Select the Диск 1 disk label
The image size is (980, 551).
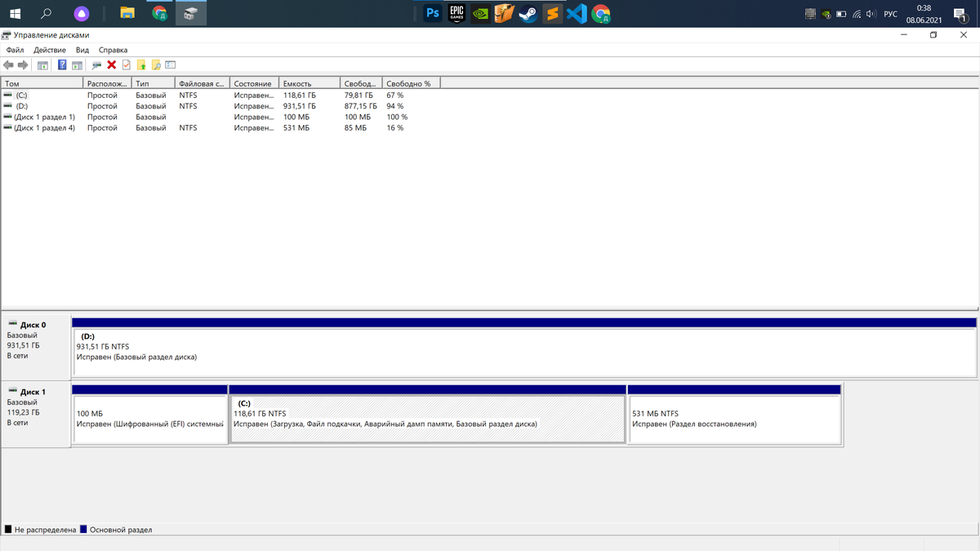pyautogui.click(x=36, y=414)
